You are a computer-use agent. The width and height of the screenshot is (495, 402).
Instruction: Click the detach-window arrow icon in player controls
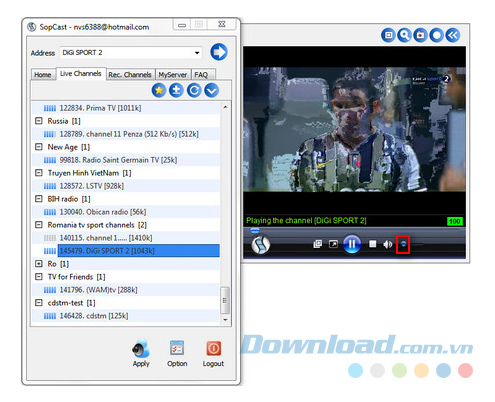coord(333,244)
